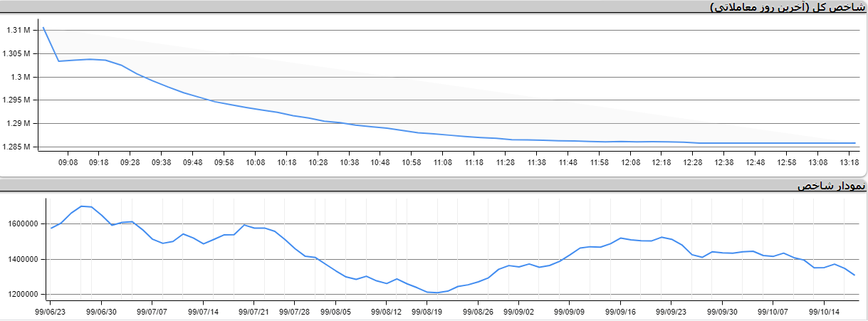Click the 1.3 M y-axis label

coord(19,78)
